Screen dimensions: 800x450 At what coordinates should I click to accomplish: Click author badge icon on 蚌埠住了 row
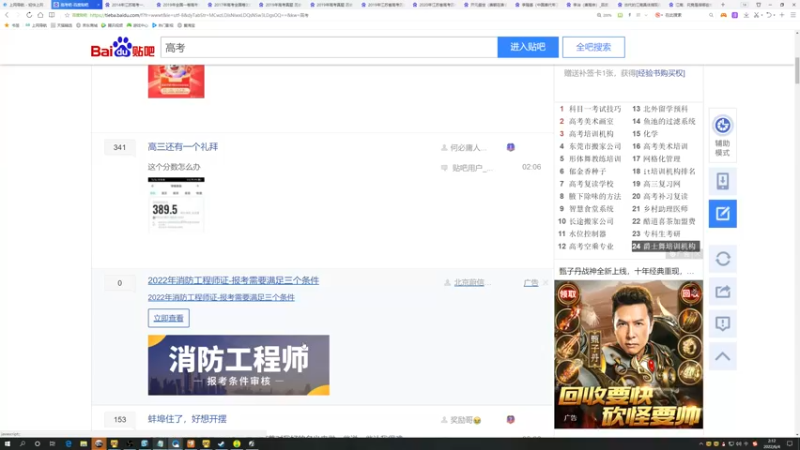511,419
